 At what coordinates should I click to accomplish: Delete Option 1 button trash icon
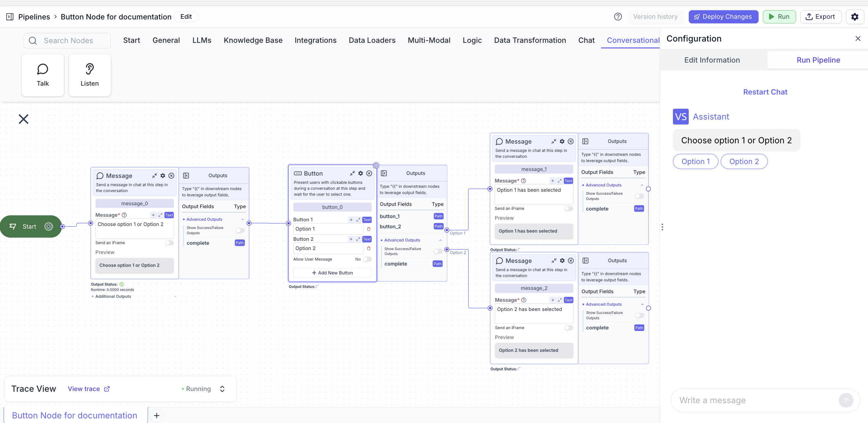369,229
